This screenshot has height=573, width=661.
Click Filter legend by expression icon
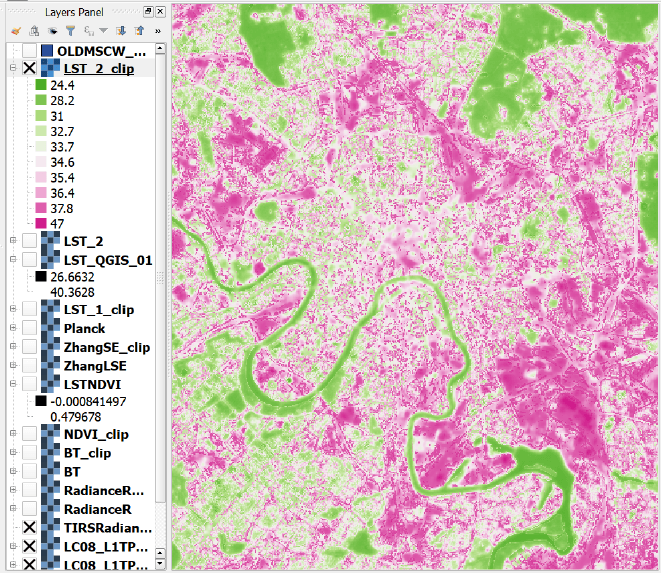tap(89, 31)
